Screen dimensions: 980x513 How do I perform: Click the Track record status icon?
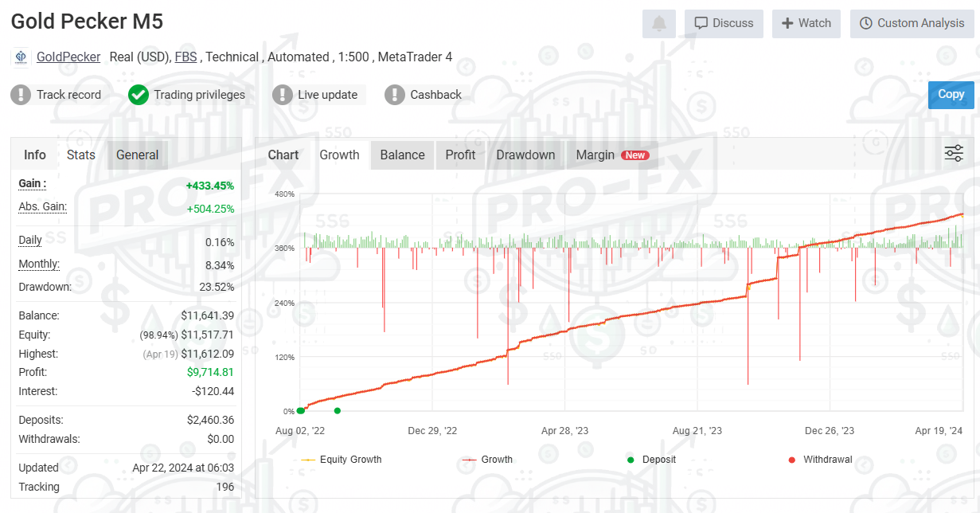pyautogui.click(x=21, y=95)
